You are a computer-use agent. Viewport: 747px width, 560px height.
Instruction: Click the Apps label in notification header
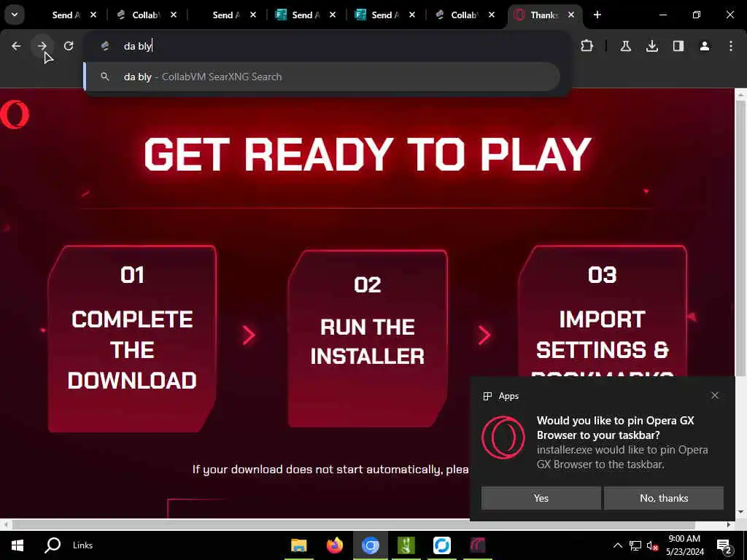[508, 396]
